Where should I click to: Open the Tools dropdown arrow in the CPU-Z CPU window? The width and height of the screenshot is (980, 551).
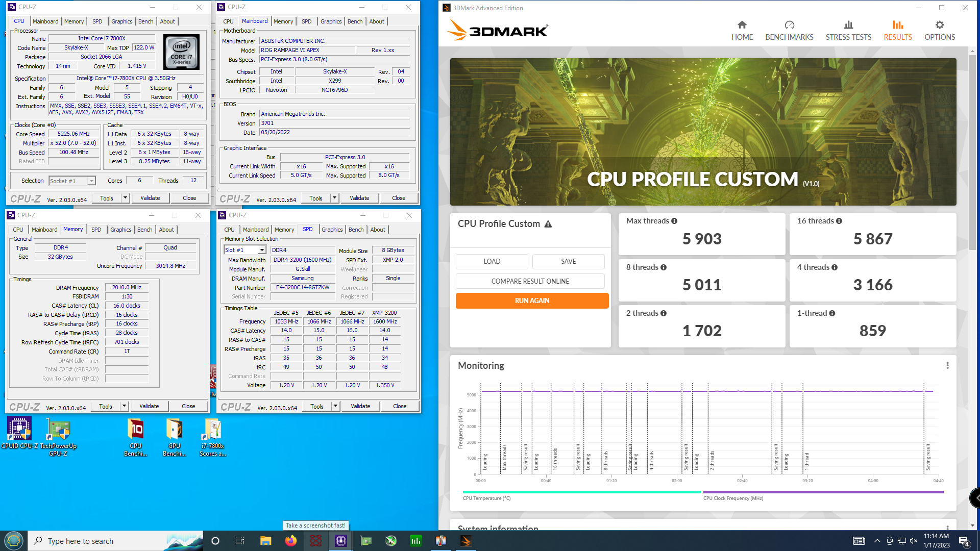tap(125, 198)
